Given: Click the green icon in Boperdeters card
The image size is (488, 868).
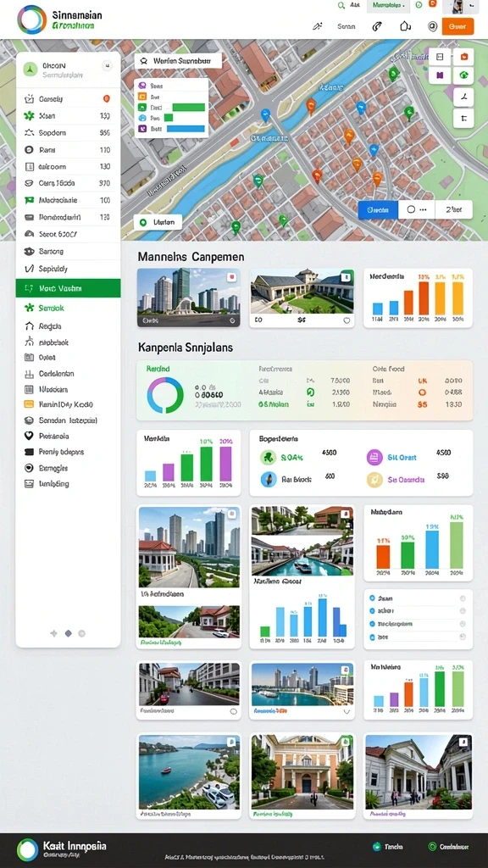Looking at the screenshot, I should pos(269,457).
